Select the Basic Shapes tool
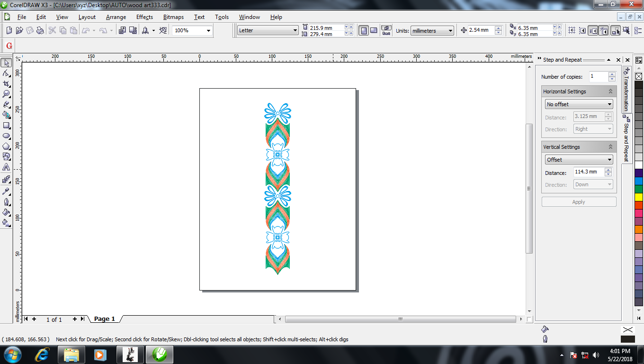The width and height of the screenshot is (644, 364). pos(6,156)
